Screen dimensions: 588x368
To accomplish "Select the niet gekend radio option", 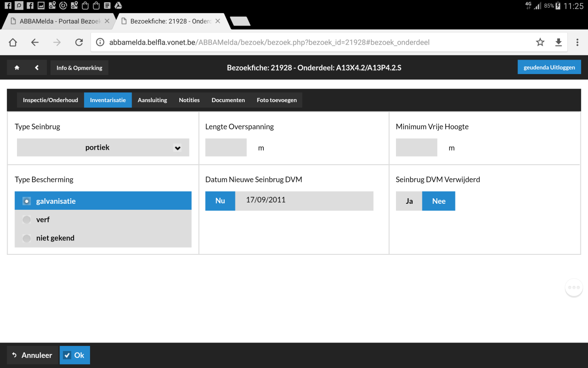I will click(103, 238).
